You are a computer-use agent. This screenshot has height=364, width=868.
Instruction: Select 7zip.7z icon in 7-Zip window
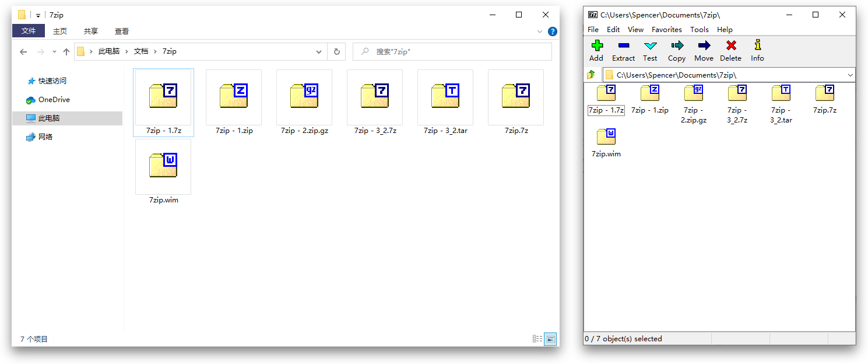(825, 93)
